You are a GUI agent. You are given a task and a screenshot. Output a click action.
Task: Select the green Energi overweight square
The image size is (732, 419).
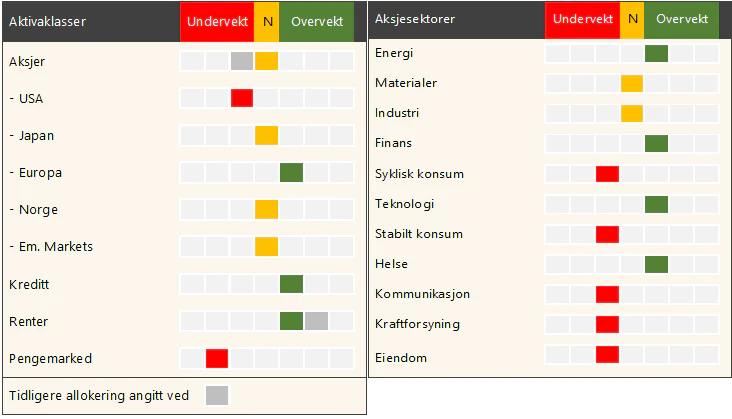(x=656, y=53)
